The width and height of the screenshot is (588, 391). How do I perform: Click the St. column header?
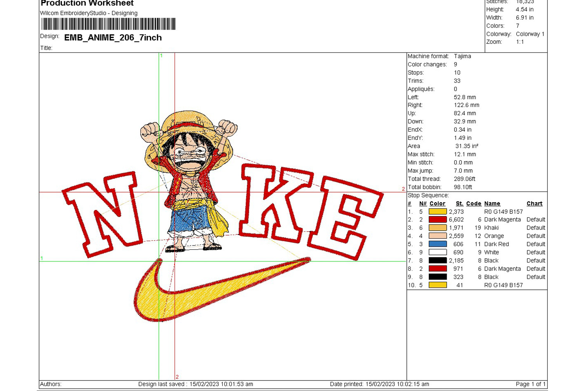point(460,204)
